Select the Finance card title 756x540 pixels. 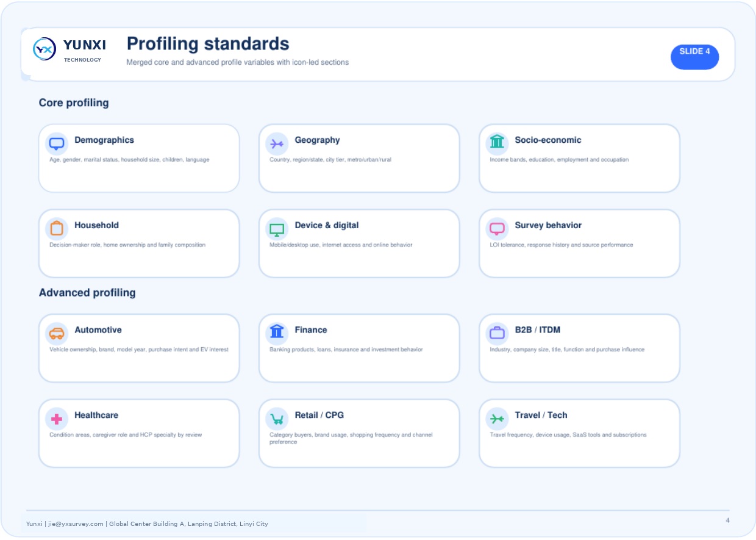coord(311,330)
